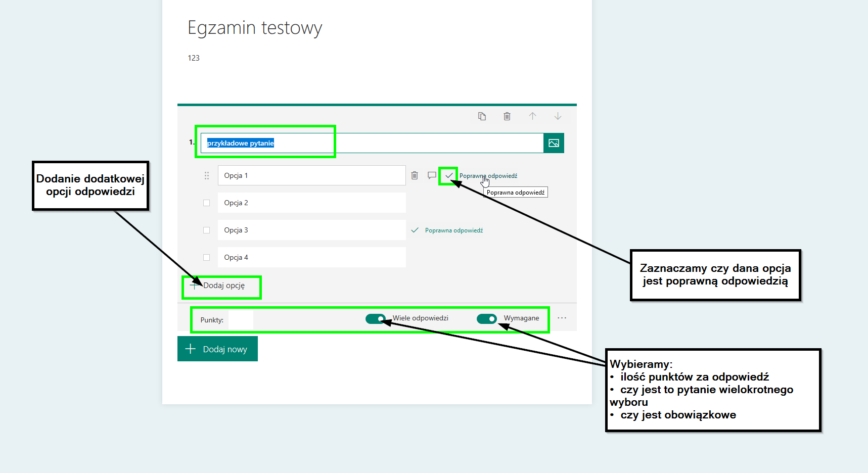Open more options ellipsis menu

click(x=562, y=318)
